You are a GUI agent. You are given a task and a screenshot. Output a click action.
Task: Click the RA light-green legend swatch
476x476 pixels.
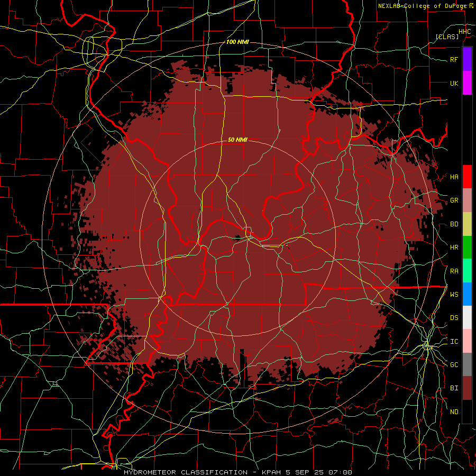[x=467, y=271]
